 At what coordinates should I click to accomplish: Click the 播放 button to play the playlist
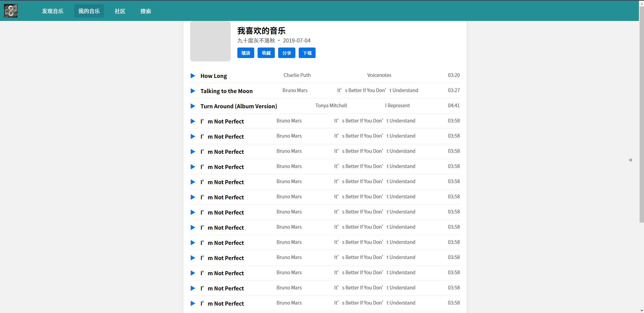pyautogui.click(x=245, y=53)
